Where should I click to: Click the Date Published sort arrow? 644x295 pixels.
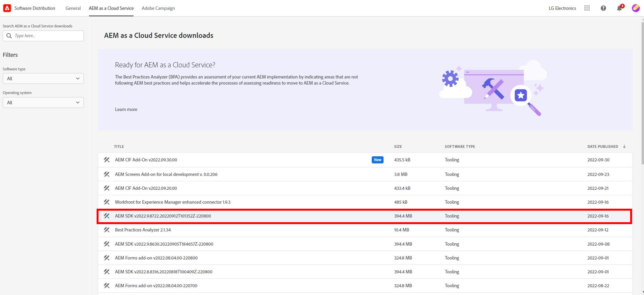click(624, 146)
